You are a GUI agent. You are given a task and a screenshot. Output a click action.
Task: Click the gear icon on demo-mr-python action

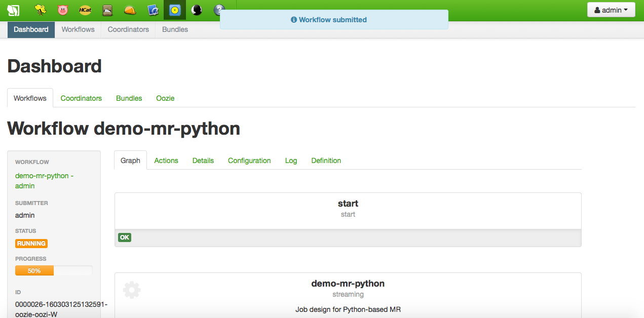pyautogui.click(x=132, y=290)
